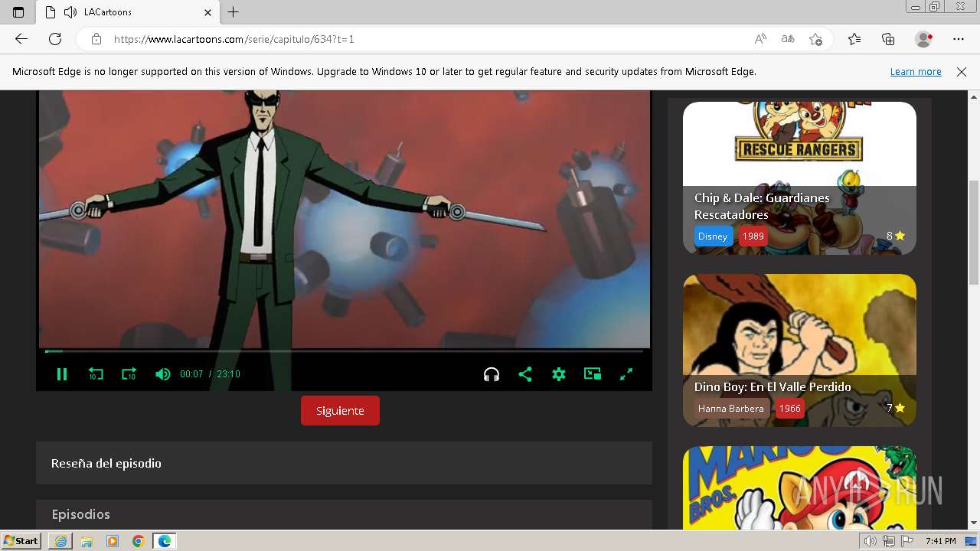The image size is (980, 551).
Task: Open Collections panel
Action: (x=888, y=39)
